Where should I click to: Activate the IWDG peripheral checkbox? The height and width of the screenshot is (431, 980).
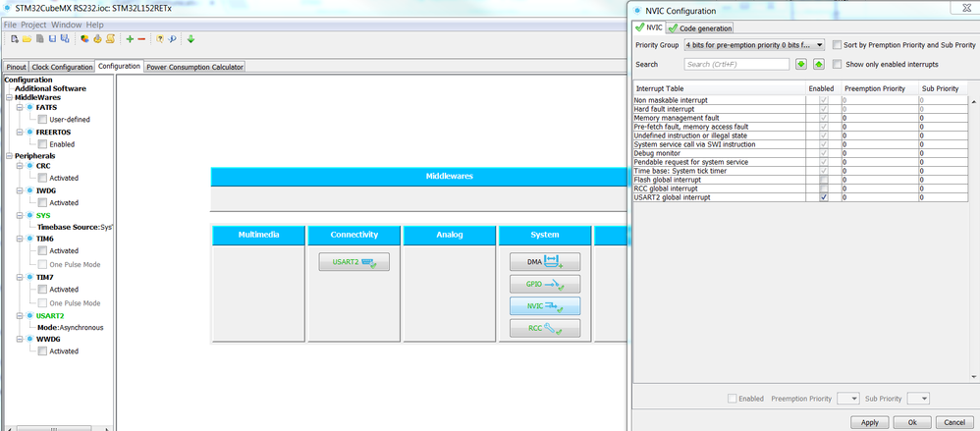coord(42,203)
